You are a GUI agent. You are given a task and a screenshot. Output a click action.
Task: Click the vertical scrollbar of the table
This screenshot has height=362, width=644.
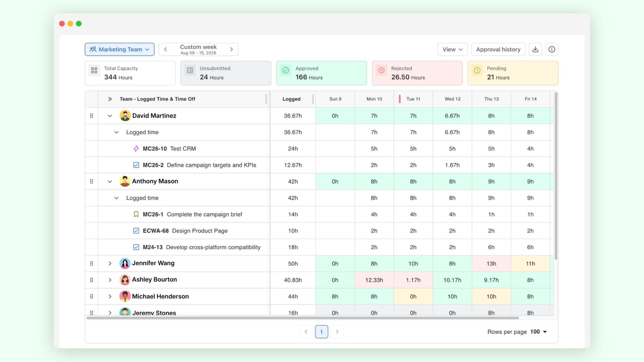[x=556, y=176]
